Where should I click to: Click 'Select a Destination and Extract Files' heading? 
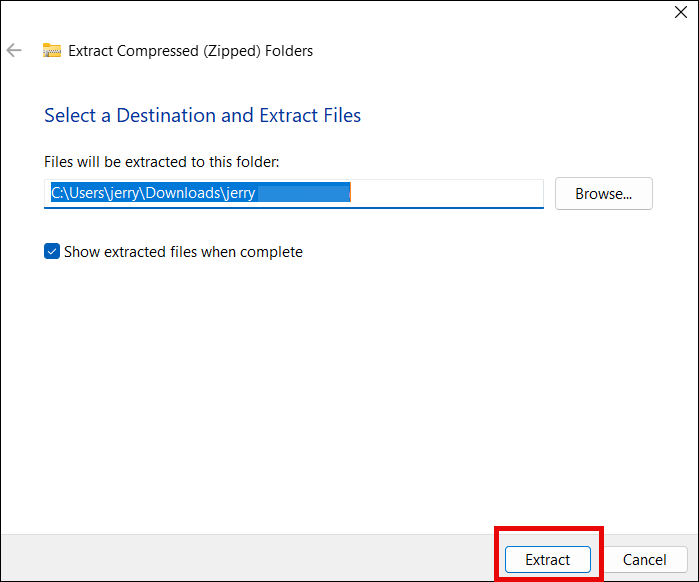202,115
